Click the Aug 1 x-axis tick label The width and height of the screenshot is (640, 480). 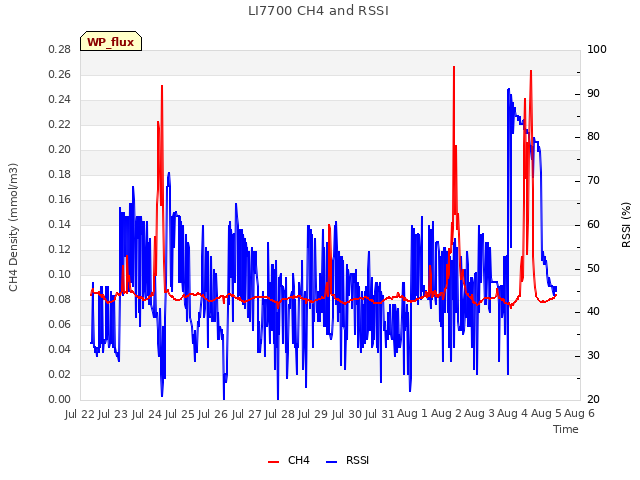tap(412, 413)
